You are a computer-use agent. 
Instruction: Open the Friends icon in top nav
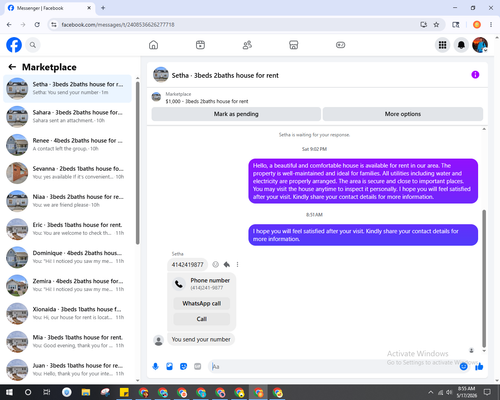tap(247, 45)
